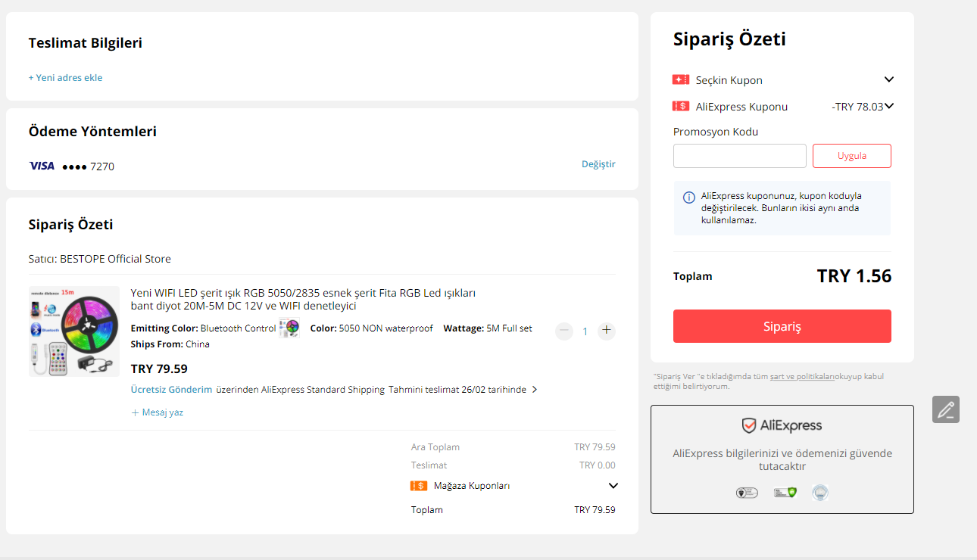
Task: Focus the Promosyon Kodu input field
Action: (x=739, y=156)
